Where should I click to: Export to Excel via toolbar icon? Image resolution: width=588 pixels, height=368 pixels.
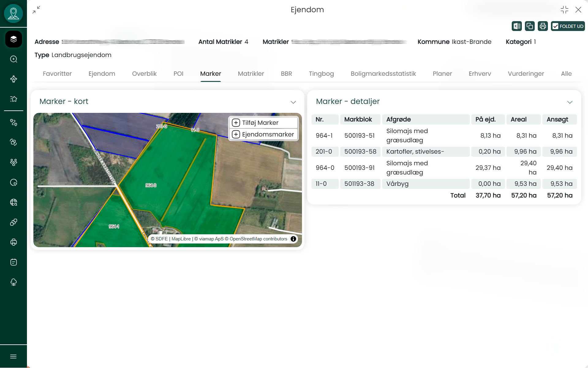click(517, 26)
